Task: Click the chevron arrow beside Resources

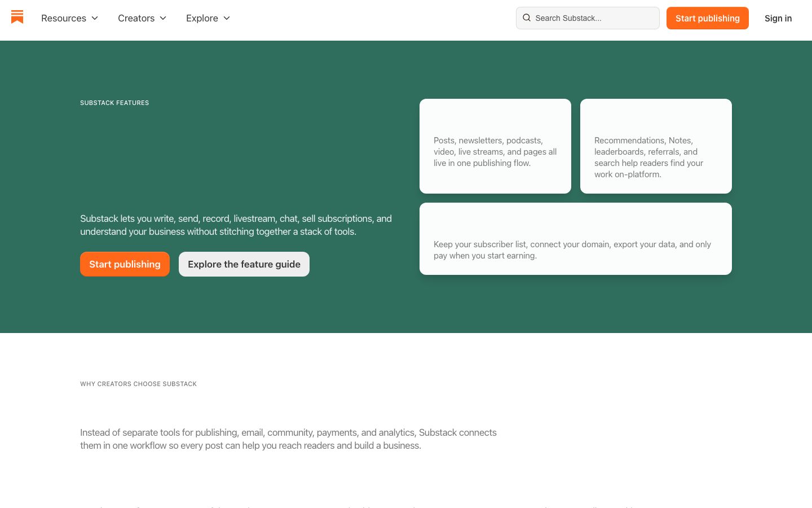Action: 95,18
